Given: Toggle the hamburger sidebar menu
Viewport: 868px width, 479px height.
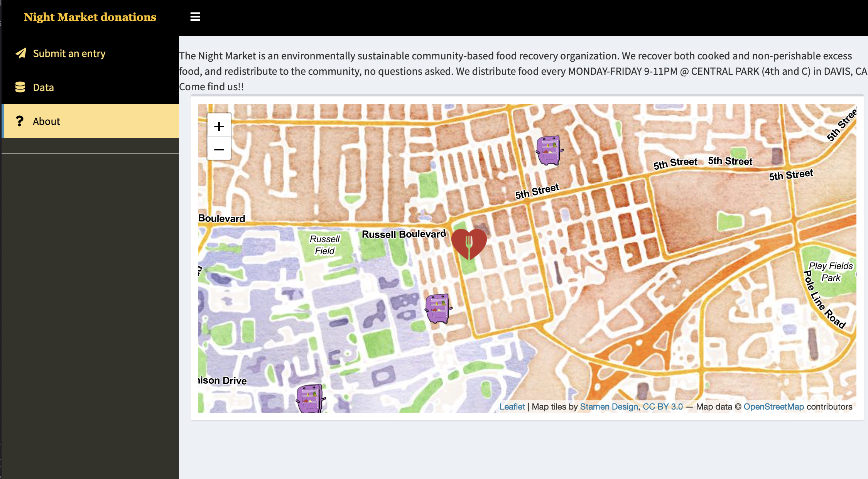Looking at the screenshot, I should [195, 17].
